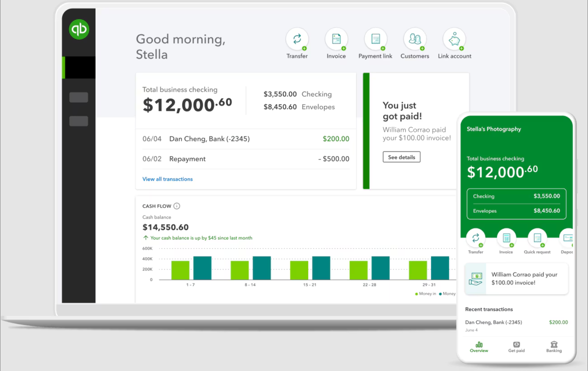Click the See details button
Viewport: 588px width, 371px height.
pos(401,157)
